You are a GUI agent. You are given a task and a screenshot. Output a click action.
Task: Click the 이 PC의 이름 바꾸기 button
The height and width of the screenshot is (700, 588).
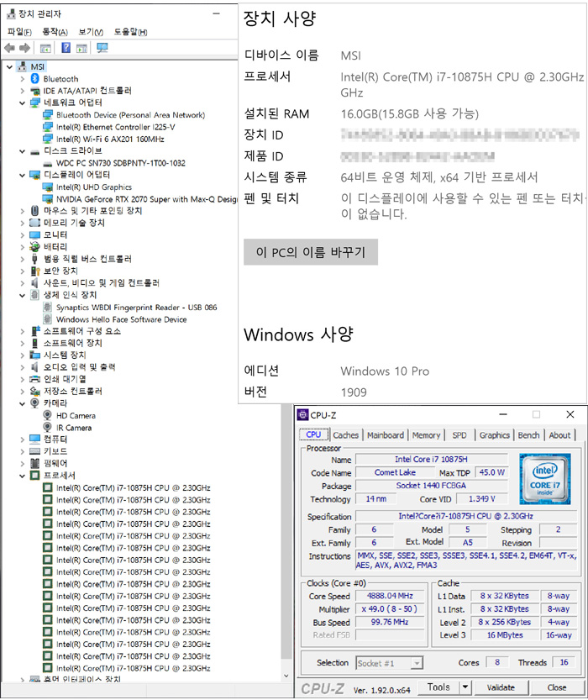click(311, 252)
